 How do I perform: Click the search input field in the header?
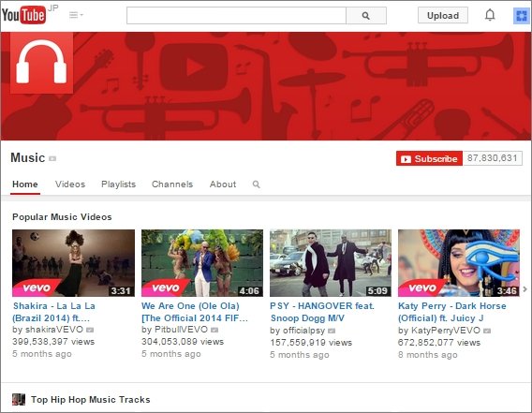click(x=236, y=16)
